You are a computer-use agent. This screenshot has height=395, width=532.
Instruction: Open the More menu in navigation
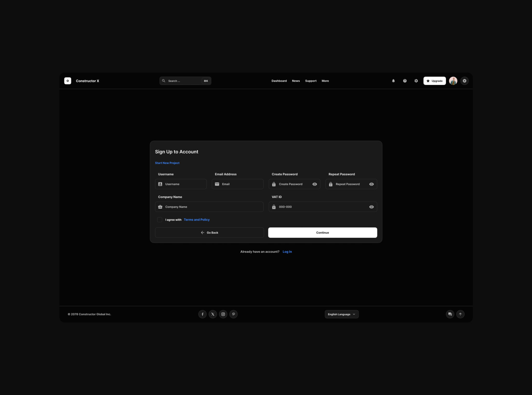(x=325, y=81)
